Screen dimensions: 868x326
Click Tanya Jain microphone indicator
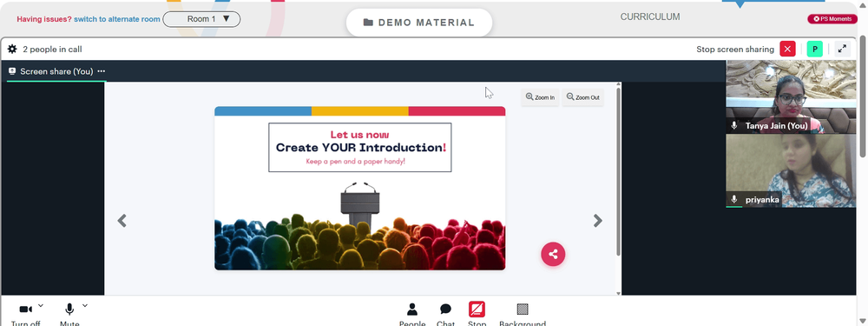(x=734, y=126)
